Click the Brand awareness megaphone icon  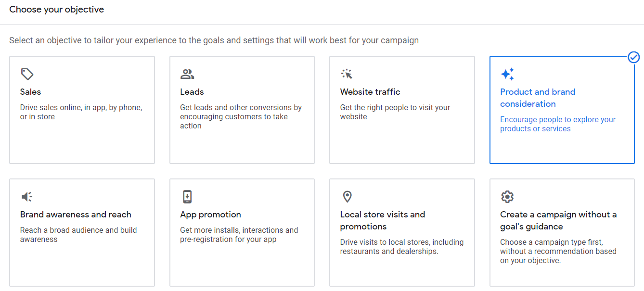(27, 197)
